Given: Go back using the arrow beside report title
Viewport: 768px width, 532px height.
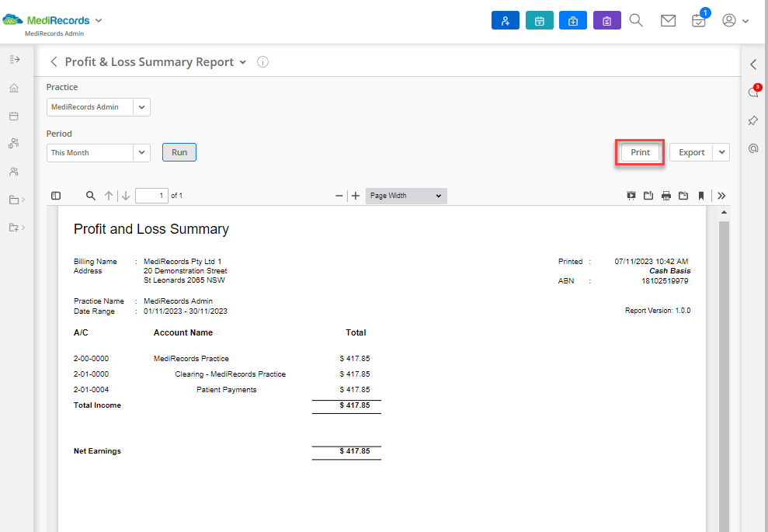Looking at the screenshot, I should pos(54,61).
